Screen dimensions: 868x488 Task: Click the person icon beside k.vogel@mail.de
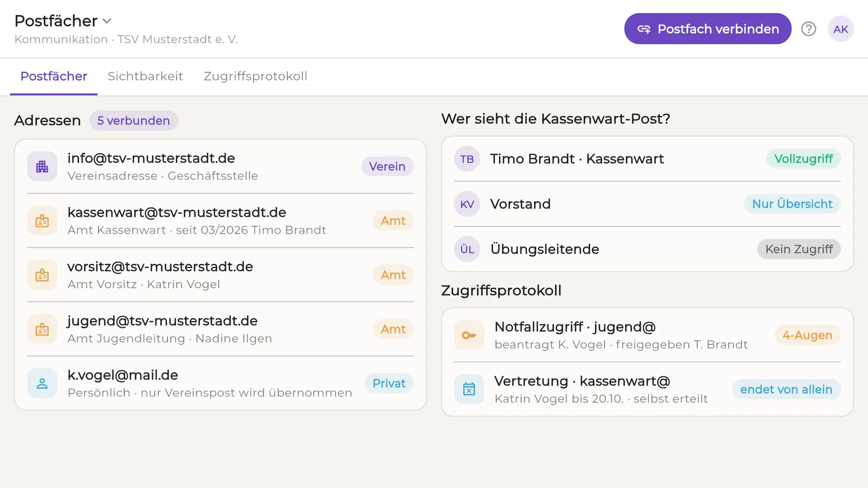pyautogui.click(x=42, y=383)
